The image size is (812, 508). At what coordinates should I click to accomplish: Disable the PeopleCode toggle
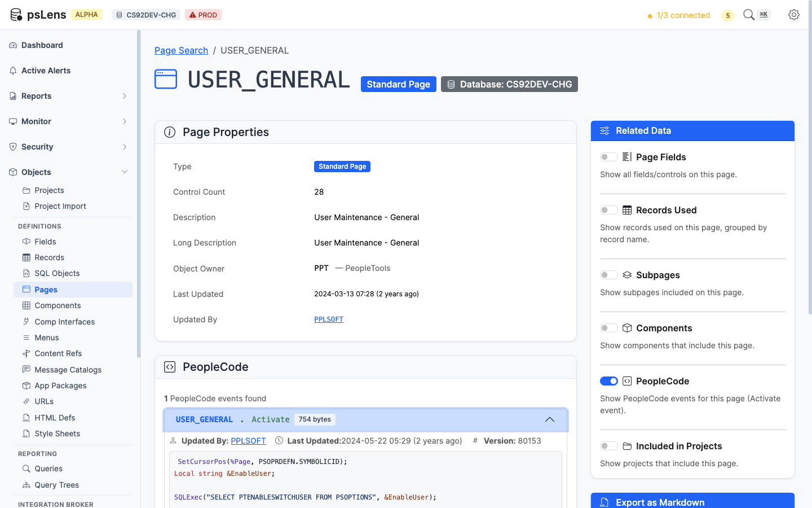[609, 381]
